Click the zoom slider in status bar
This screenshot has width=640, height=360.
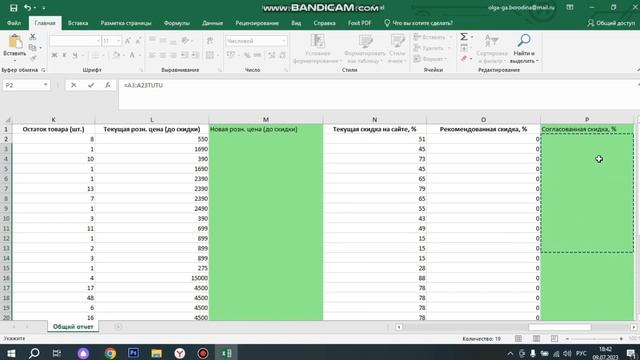[594, 339]
